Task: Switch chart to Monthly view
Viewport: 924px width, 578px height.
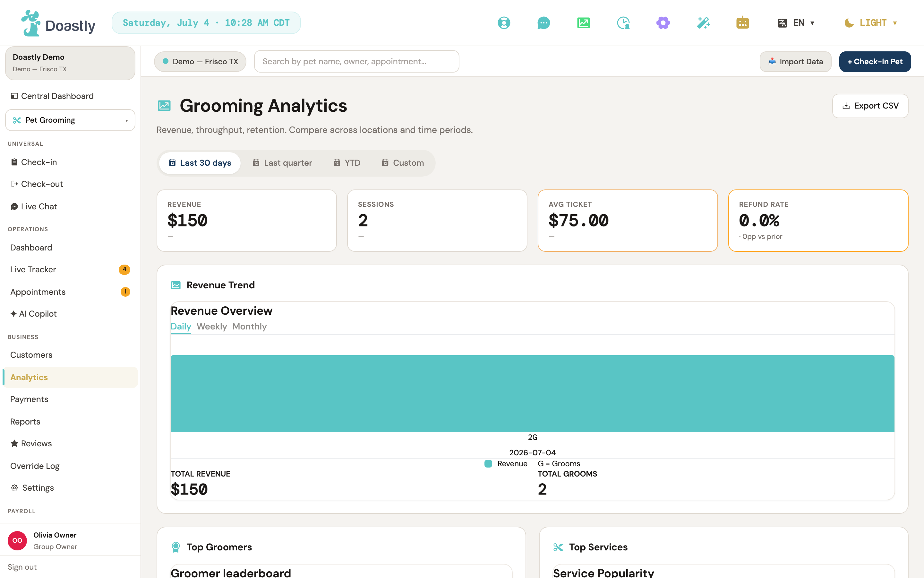Action: pyautogui.click(x=249, y=327)
